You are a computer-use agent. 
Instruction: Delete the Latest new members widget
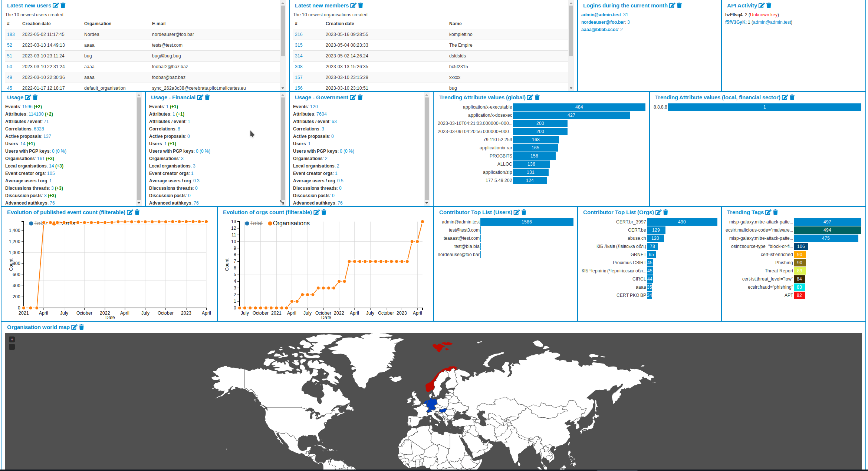361,6
